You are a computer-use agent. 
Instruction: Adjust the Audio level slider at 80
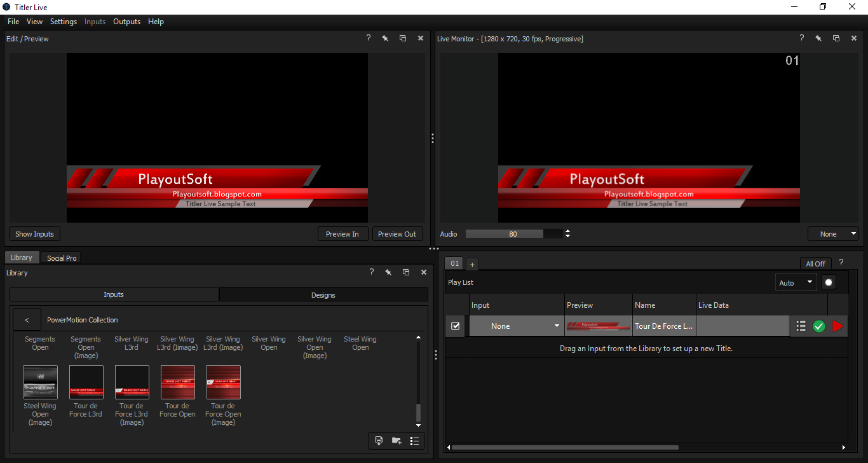[x=513, y=234]
